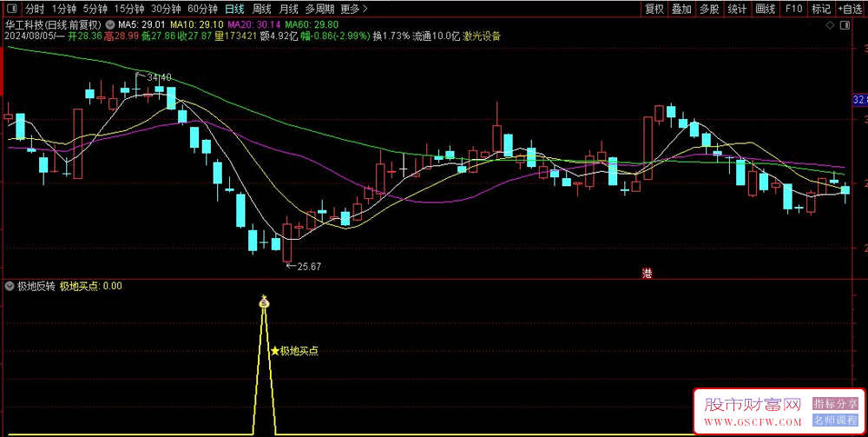The height and width of the screenshot is (437, 868).
Task: Expand the 极地反转 indicator dropdown arrow
Action: 10,286
